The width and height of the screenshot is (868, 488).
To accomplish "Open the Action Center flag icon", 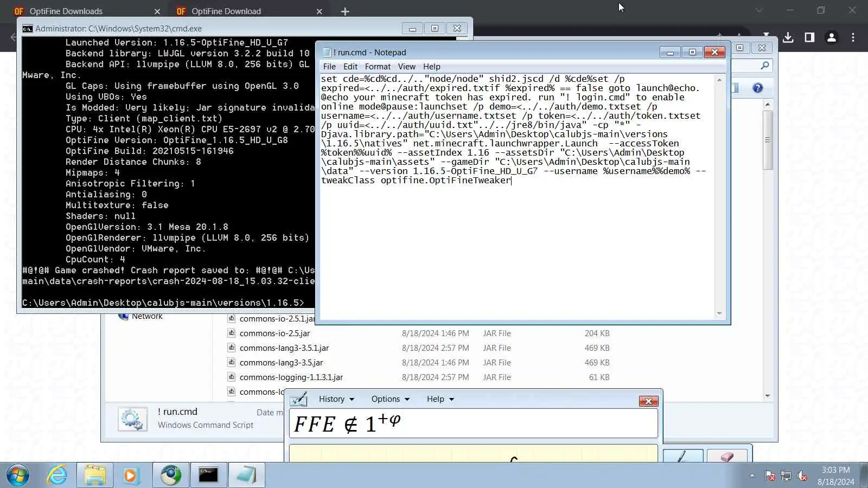I will pos(770,476).
